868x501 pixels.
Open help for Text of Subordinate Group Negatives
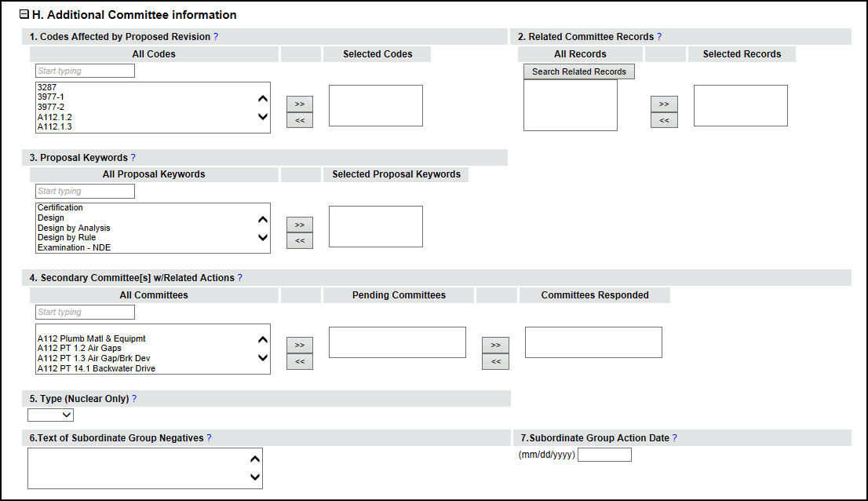click(x=209, y=438)
